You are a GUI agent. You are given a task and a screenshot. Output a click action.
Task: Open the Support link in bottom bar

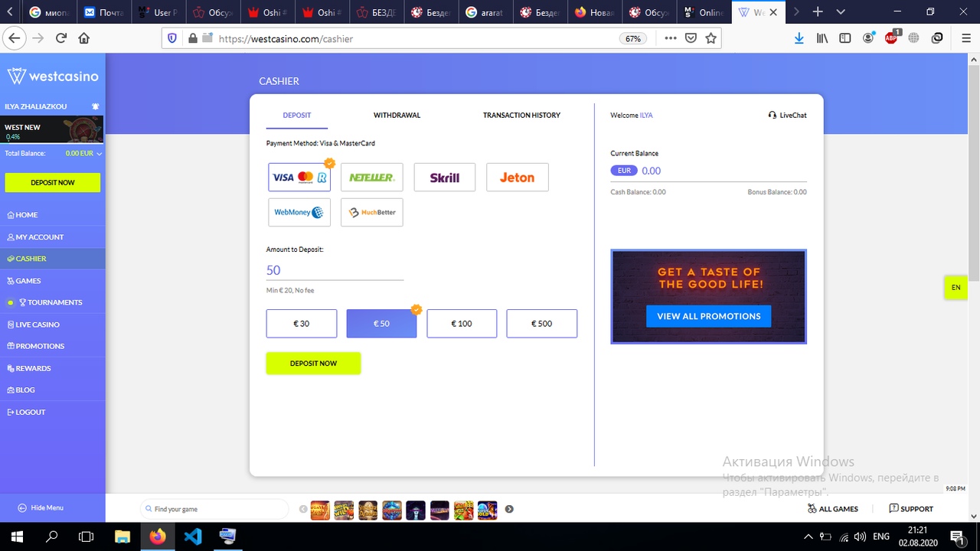click(911, 509)
